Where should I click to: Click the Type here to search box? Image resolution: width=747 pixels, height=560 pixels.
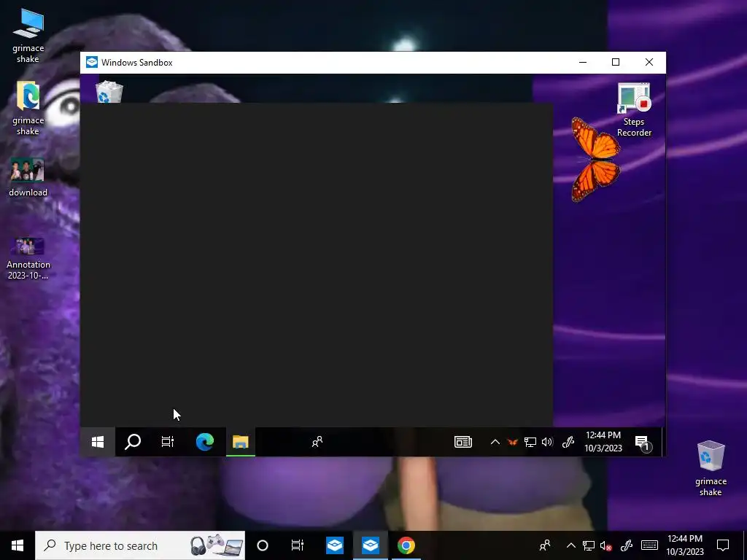pyautogui.click(x=140, y=545)
